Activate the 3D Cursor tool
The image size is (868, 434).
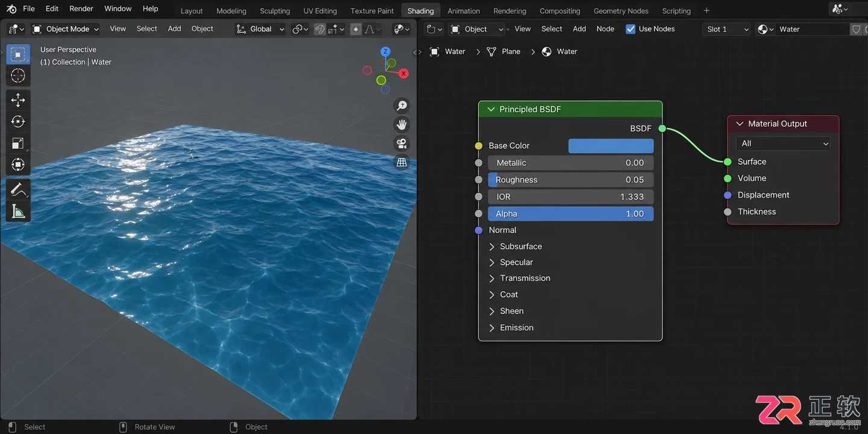tap(18, 76)
